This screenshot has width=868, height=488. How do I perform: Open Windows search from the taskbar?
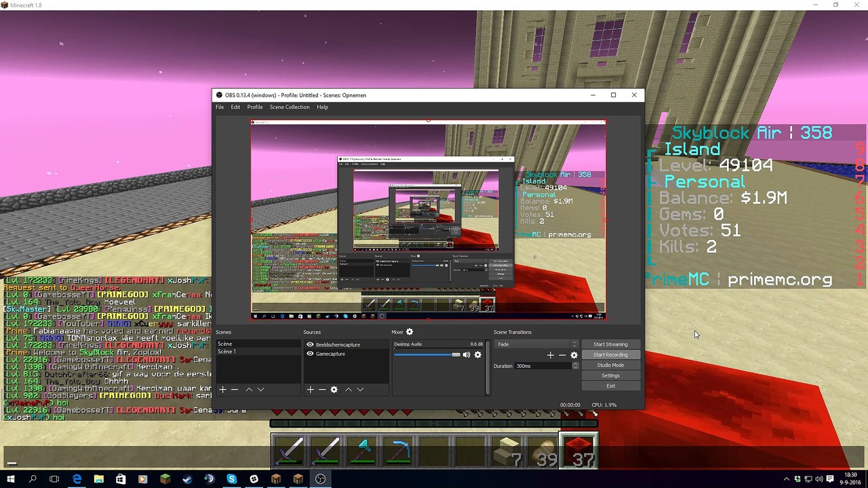33,479
